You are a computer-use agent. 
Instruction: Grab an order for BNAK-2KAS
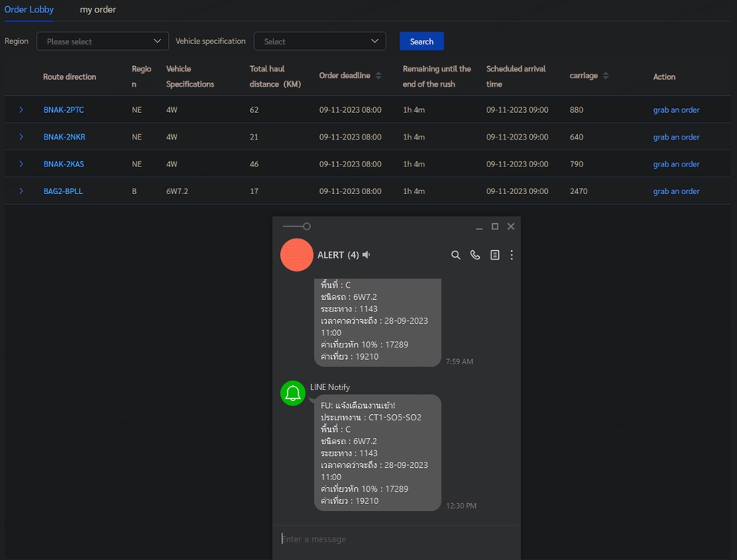pyautogui.click(x=676, y=164)
